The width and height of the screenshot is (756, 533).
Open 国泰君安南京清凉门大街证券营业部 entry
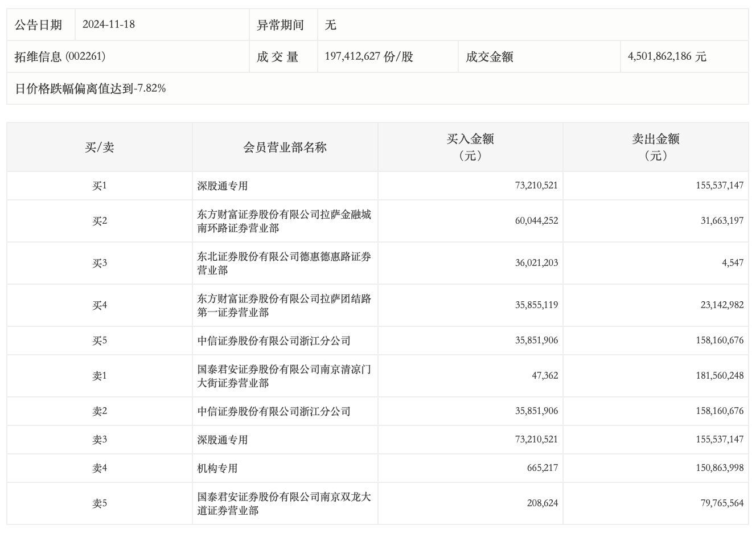(x=284, y=376)
